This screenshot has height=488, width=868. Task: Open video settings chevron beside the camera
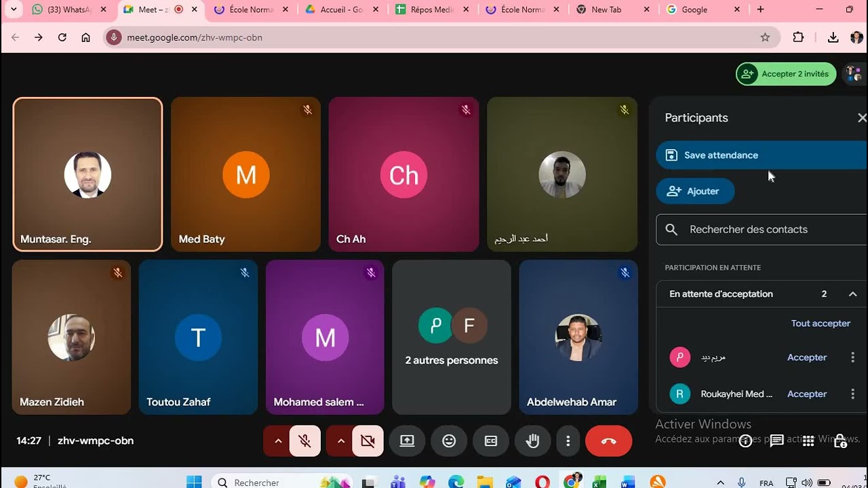(340, 441)
